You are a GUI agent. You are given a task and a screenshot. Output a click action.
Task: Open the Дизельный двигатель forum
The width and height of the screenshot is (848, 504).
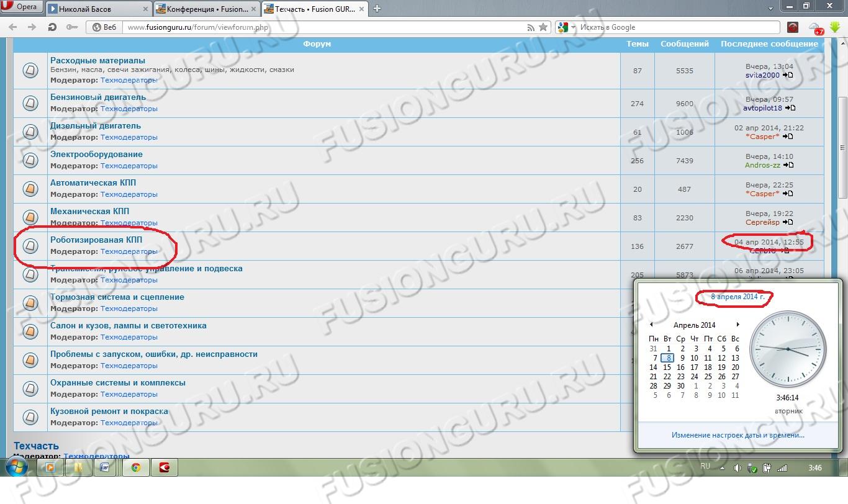[x=96, y=125]
